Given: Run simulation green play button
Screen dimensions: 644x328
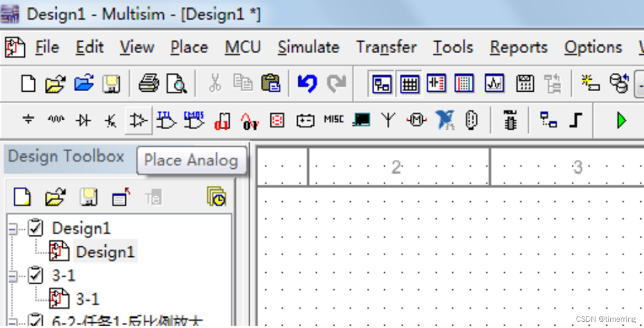Looking at the screenshot, I should (621, 120).
